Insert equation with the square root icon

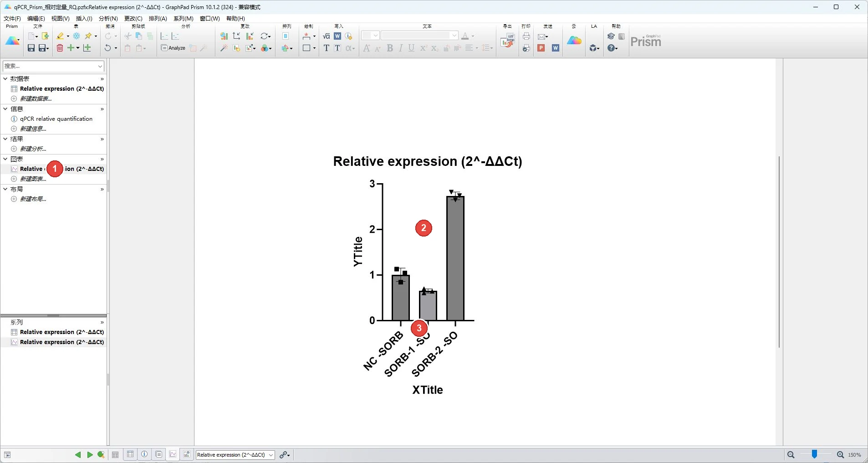pyautogui.click(x=326, y=36)
